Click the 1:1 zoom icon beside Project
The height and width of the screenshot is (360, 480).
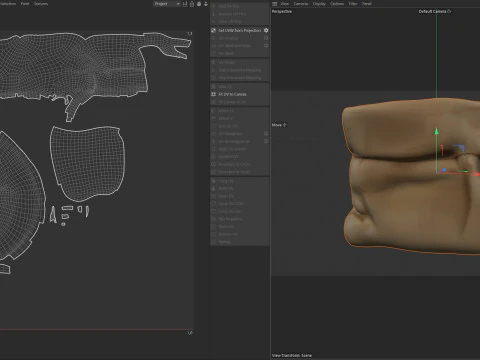pyautogui.click(x=185, y=4)
